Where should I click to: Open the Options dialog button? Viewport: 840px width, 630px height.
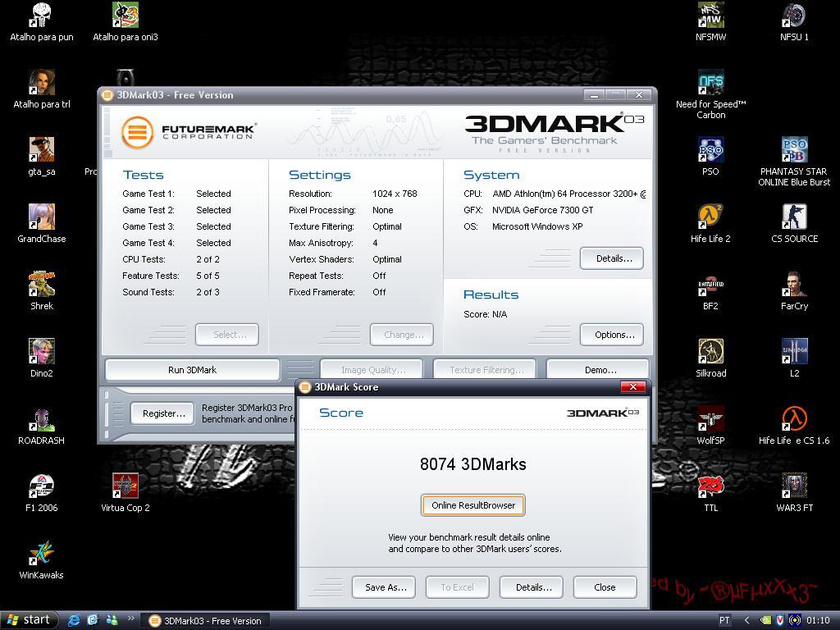coord(612,335)
